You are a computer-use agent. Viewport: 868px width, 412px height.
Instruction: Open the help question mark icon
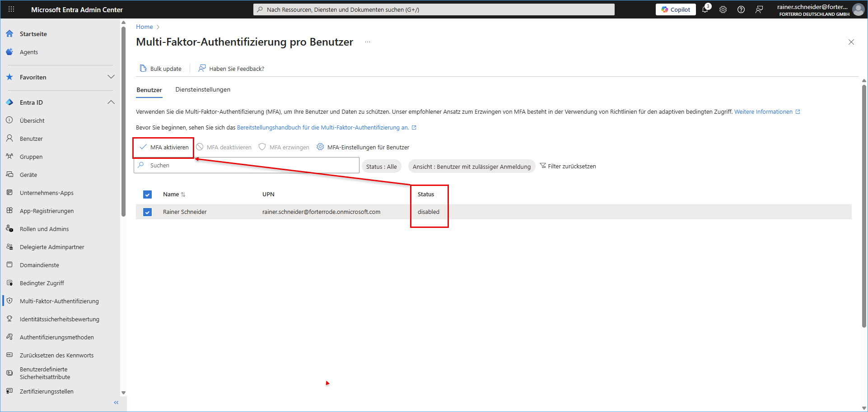click(741, 9)
